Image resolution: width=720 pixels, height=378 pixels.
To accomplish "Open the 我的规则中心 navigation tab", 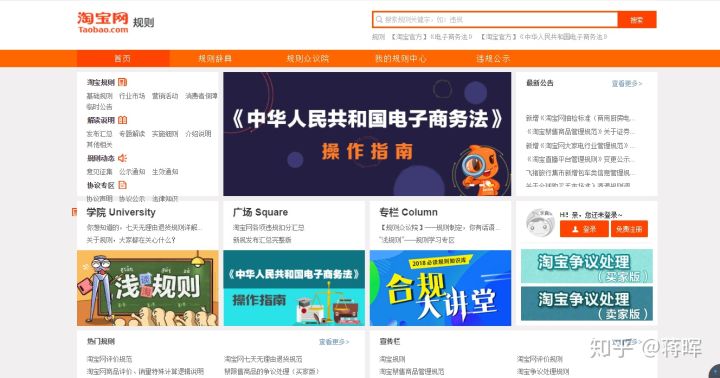I will point(400,58).
